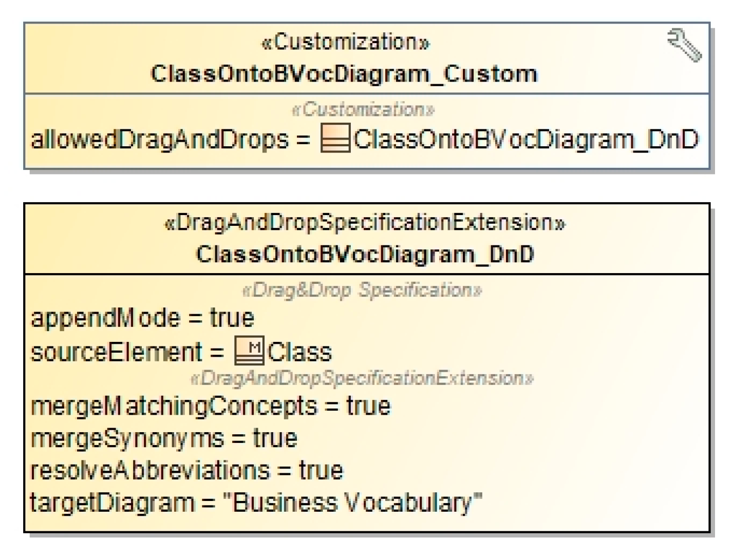Click the class icon beside ClassOntoBVocDiagram_DnD value
This screenshot has height=560, width=733.
click(335, 139)
